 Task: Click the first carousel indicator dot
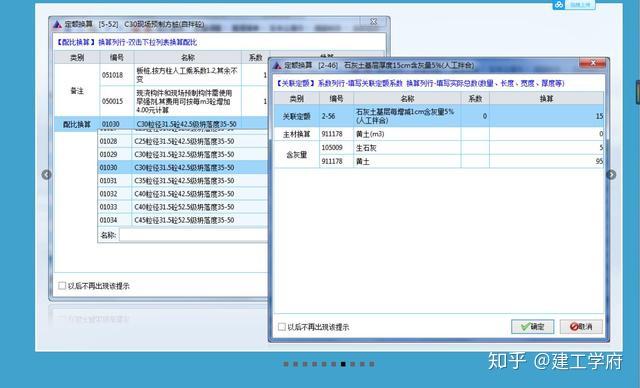[286, 364]
